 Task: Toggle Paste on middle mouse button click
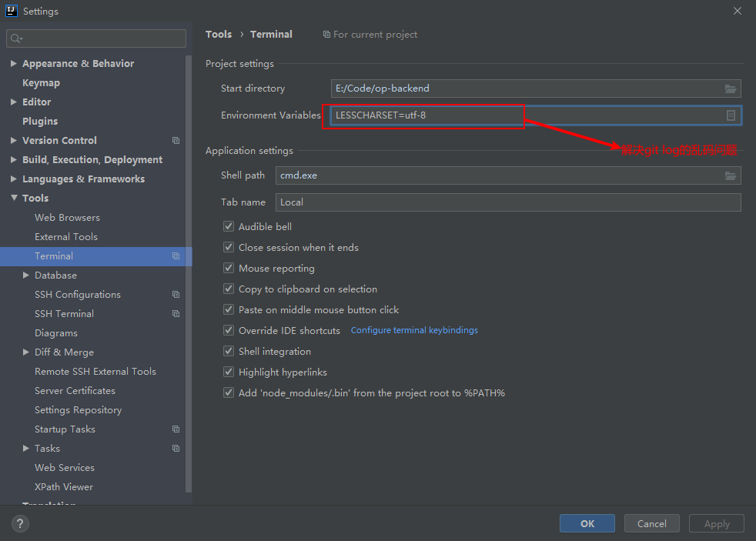(229, 309)
